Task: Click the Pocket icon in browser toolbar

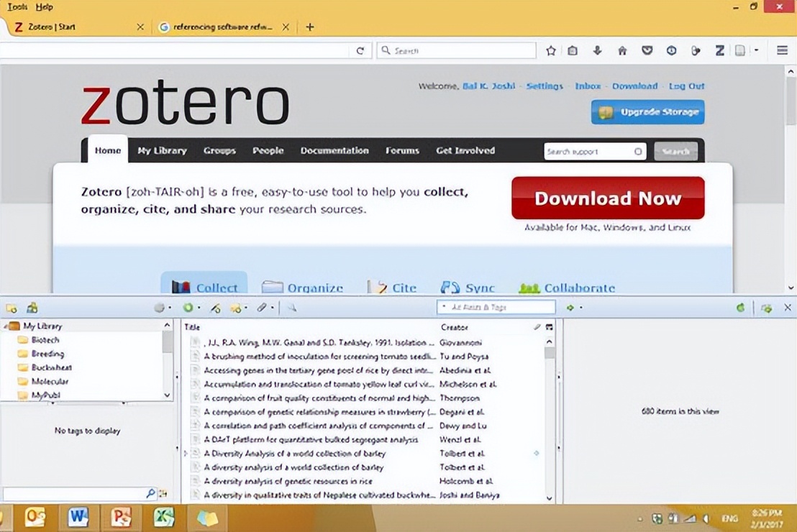Action: tap(647, 50)
